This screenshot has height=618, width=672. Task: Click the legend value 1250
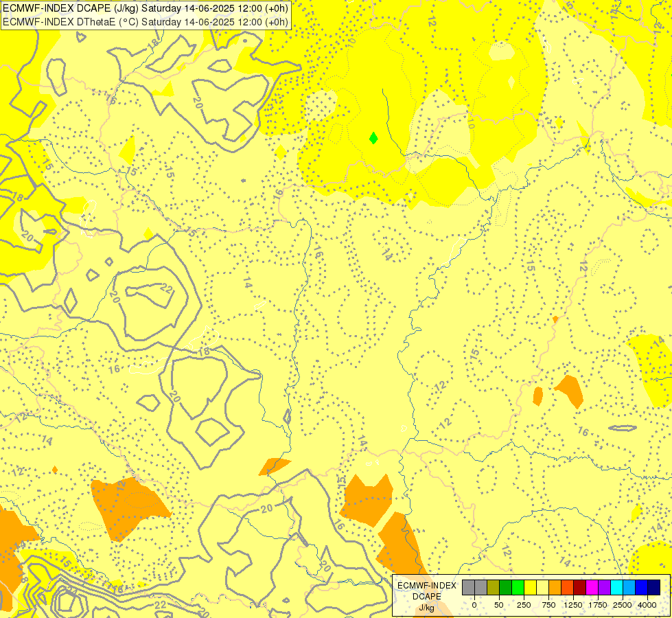pyautogui.click(x=573, y=605)
